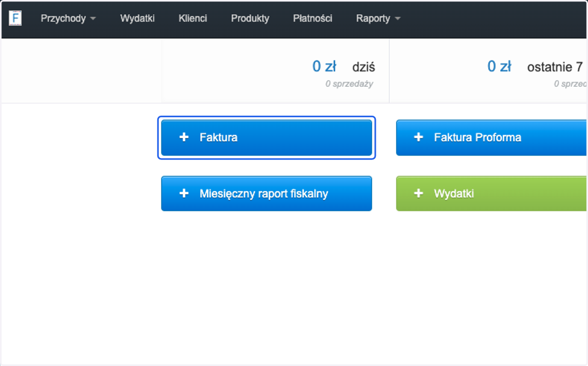Add Miesięczny raport fiskalny
Screen dimensions: 588x366
(x=267, y=194)
